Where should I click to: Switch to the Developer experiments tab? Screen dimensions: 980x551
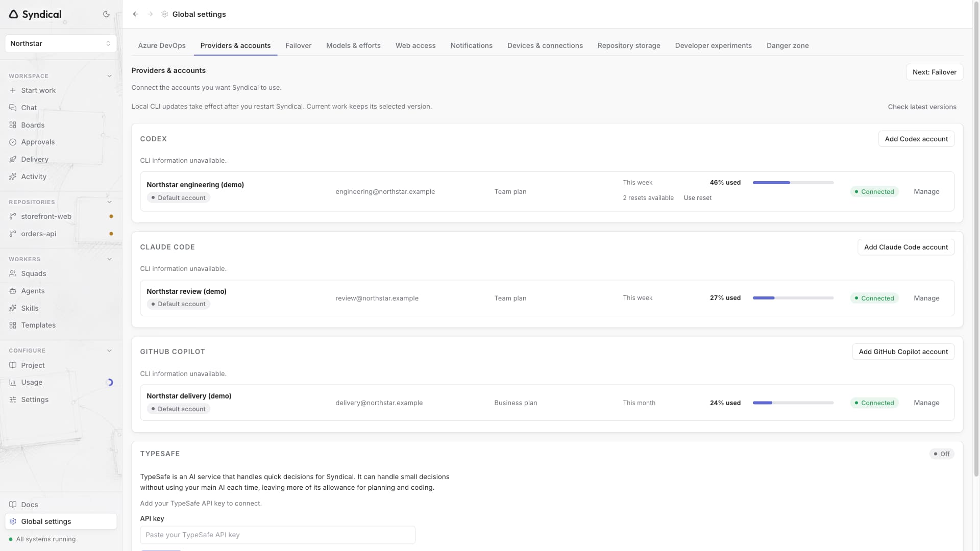714,45
